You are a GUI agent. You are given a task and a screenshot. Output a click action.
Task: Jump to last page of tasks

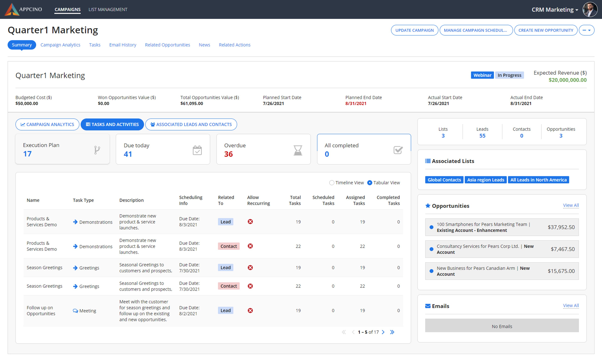392,332
